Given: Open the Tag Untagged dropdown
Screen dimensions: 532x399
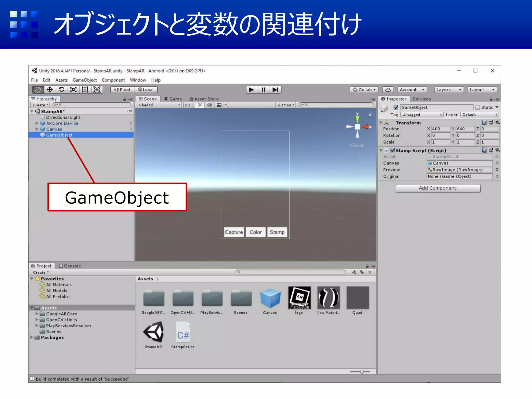Looking at the screenshot, I should coord(422,115).
